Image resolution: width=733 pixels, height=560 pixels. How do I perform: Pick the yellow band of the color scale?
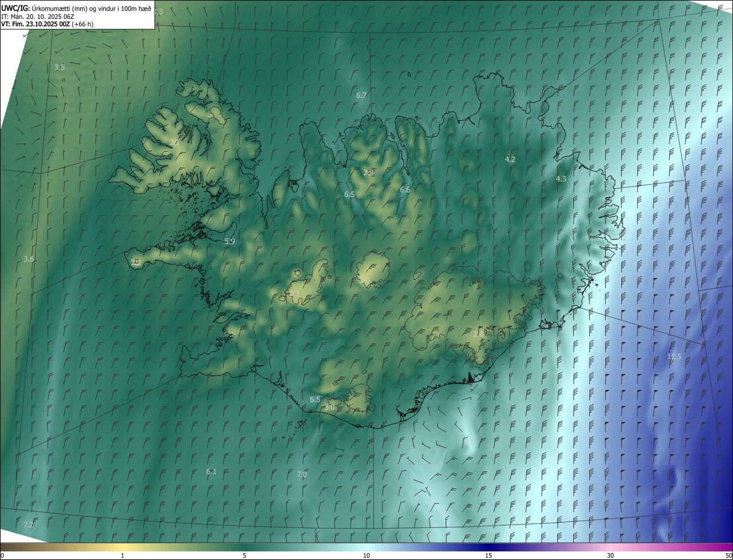(123, 547)
